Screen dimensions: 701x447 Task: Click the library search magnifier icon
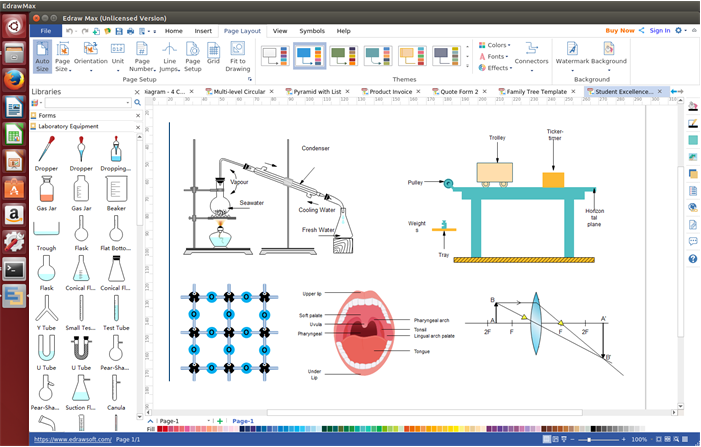(x=137, y=103)
